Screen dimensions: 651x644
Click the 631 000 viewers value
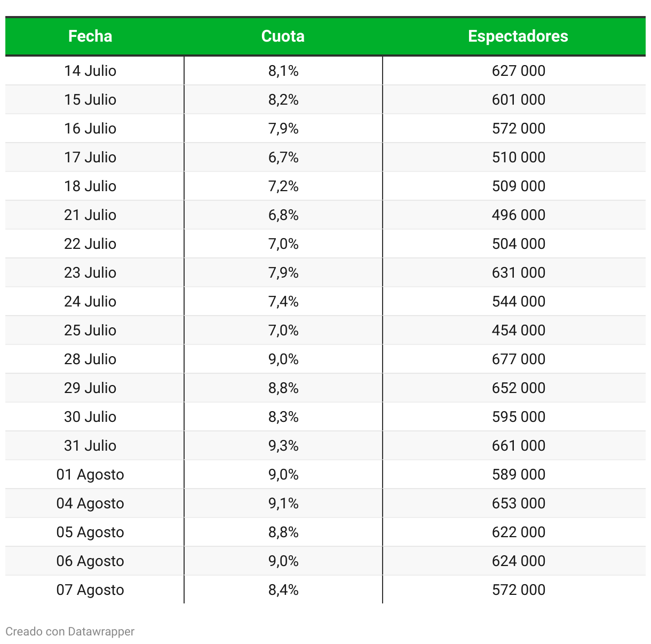518,273
